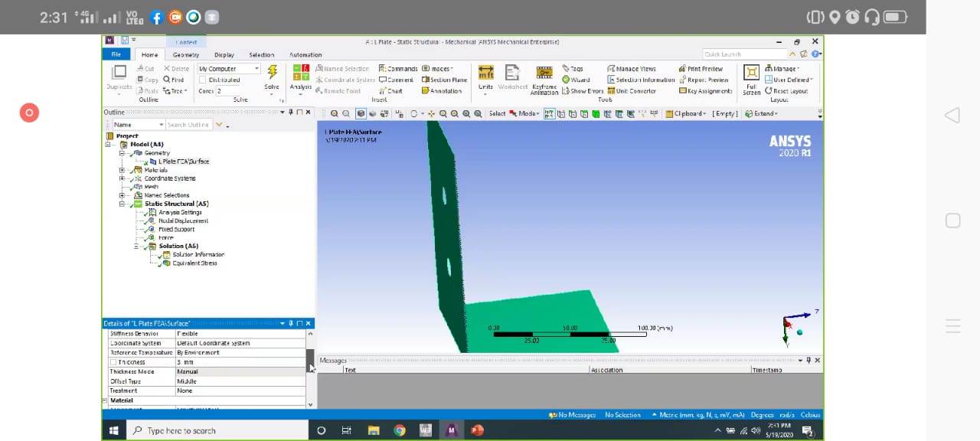This screenshot has width=980, height=441.
Task: Expand the Materials tree node
Action: click(122, 170)
